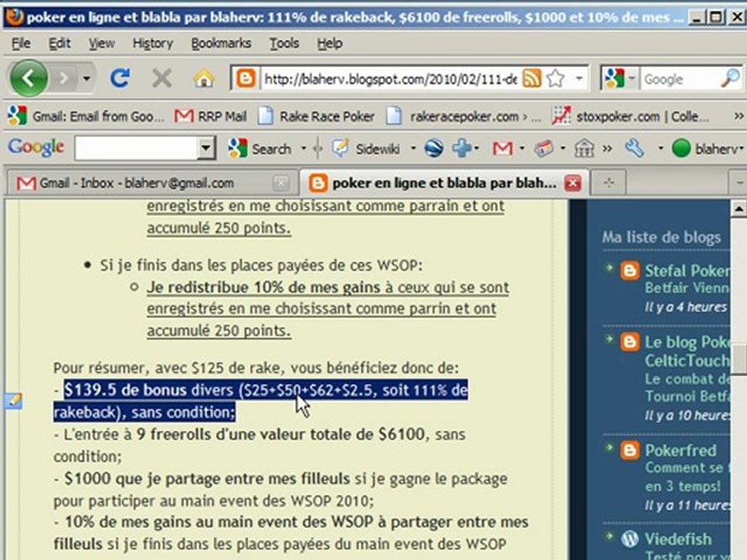The height and width of the screenshot is (560, 747).
Task: Close the poker en ligne blog tab
Action: point(573,183)
